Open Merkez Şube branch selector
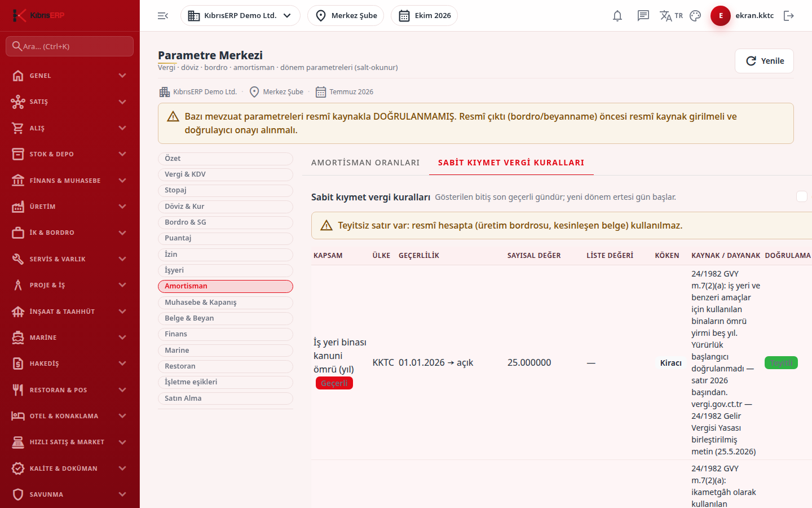Viewport: 812px width, 508px height. tap(346, 16)
